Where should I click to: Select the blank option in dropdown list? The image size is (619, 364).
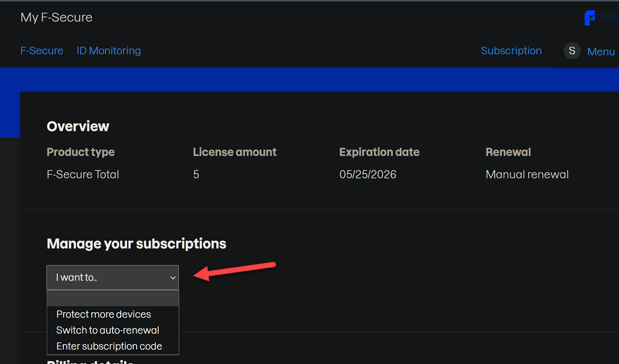[x=112, y=299]
